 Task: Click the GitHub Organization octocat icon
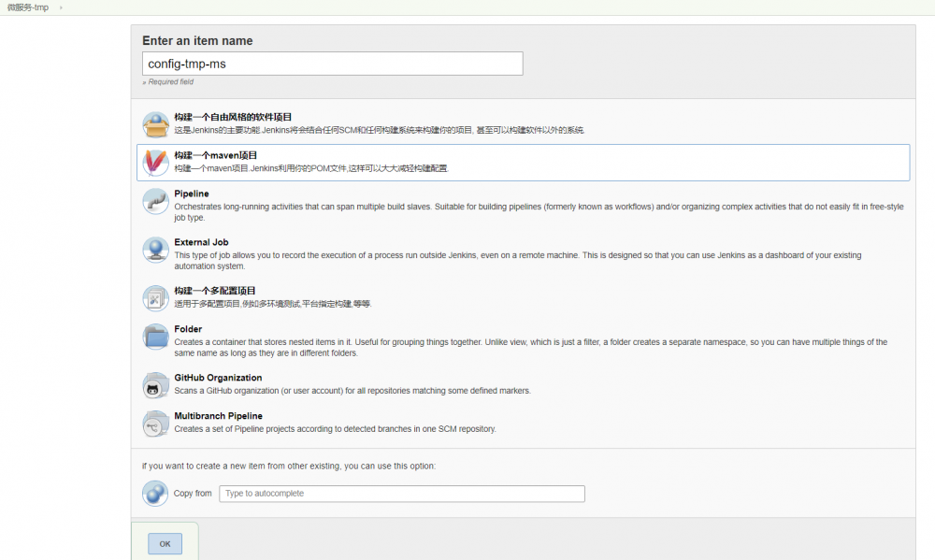coord(155,384)
